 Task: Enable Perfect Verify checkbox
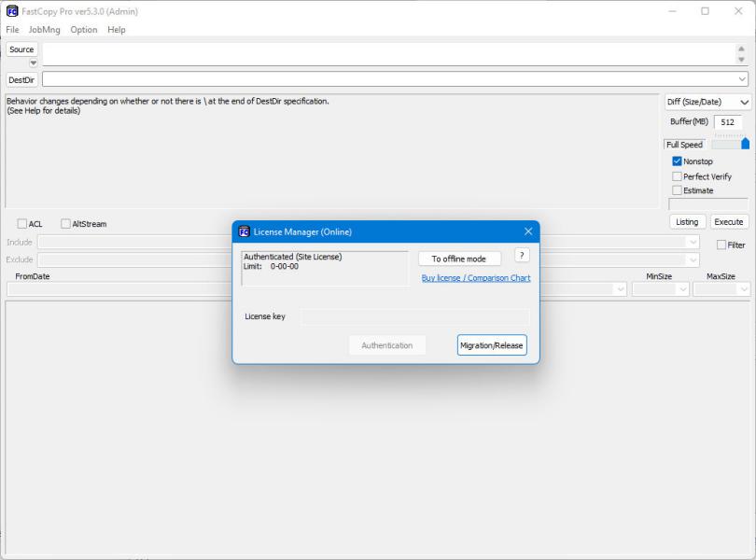pos(677,176)
